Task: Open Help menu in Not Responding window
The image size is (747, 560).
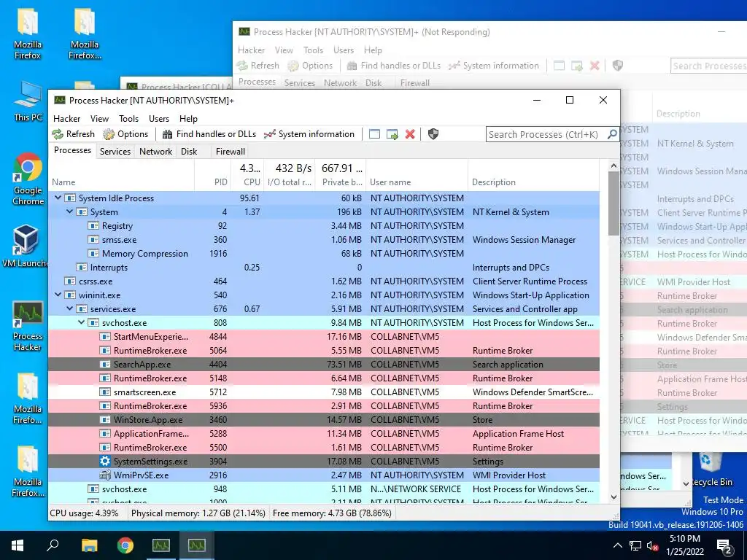Action: pyautogui.click(x=373, y=50)
